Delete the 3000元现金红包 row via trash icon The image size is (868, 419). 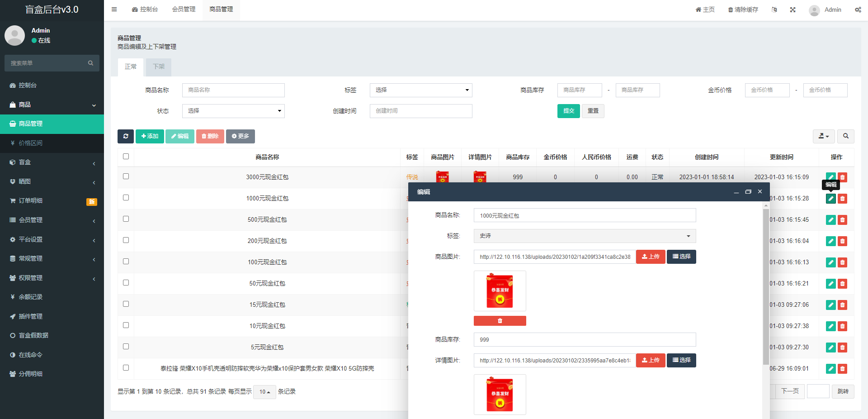(842, 177)
